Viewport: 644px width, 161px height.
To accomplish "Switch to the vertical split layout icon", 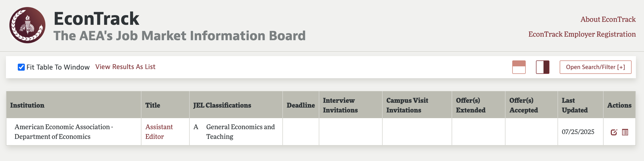I will pos(542,67).
